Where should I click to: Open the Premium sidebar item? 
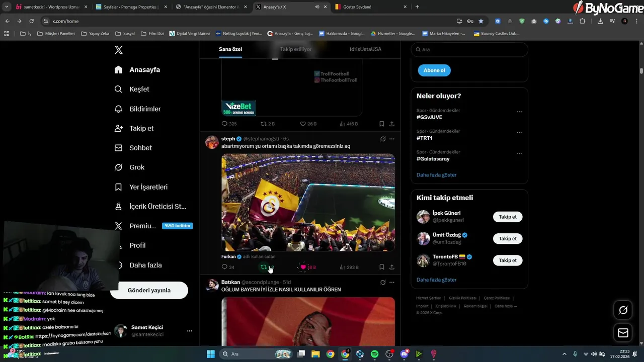tap(153, 226)
